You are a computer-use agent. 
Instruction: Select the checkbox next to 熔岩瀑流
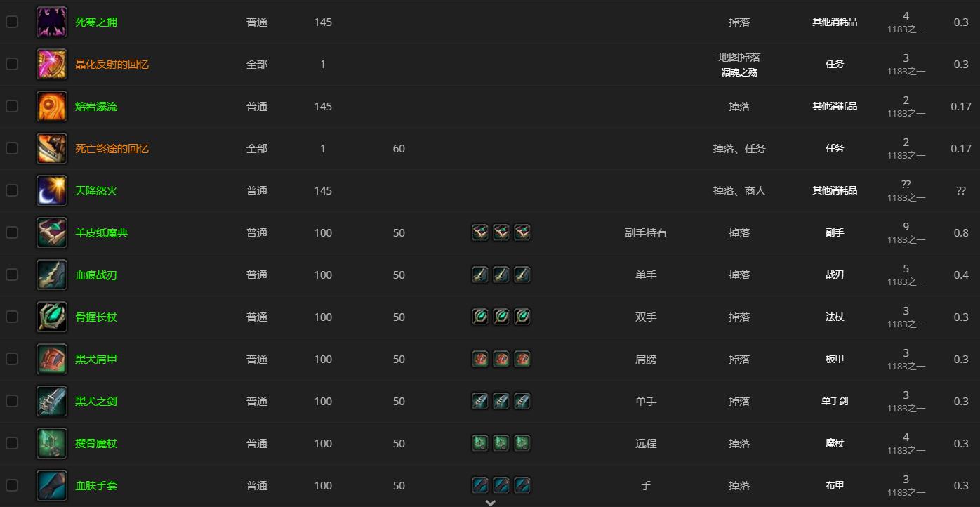(11, 106)
